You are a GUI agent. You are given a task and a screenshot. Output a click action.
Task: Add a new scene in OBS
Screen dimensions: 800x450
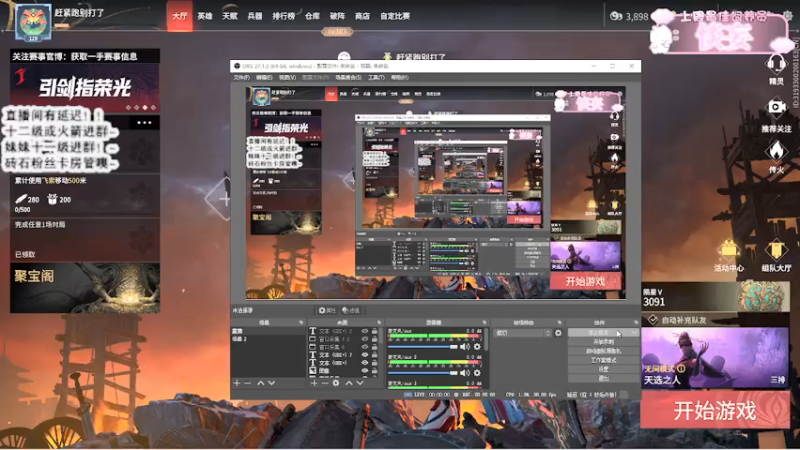tap(236, 383)
